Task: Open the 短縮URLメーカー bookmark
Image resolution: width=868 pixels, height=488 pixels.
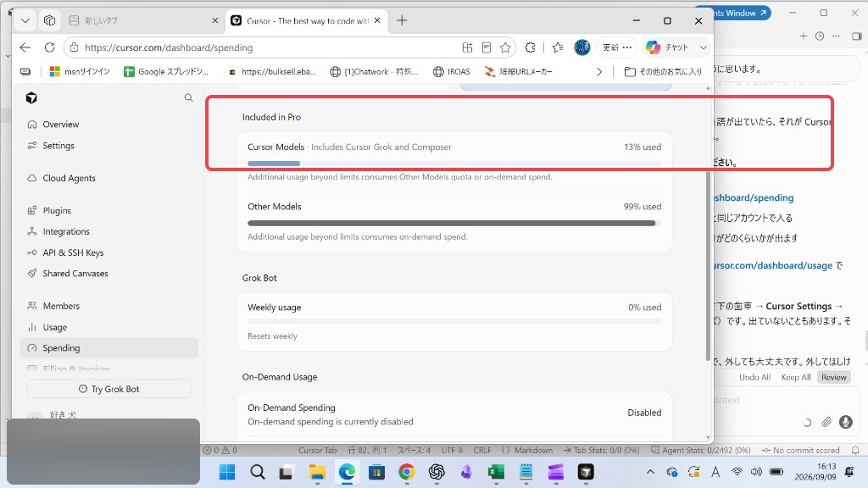Action: click(x=518, y=71)
